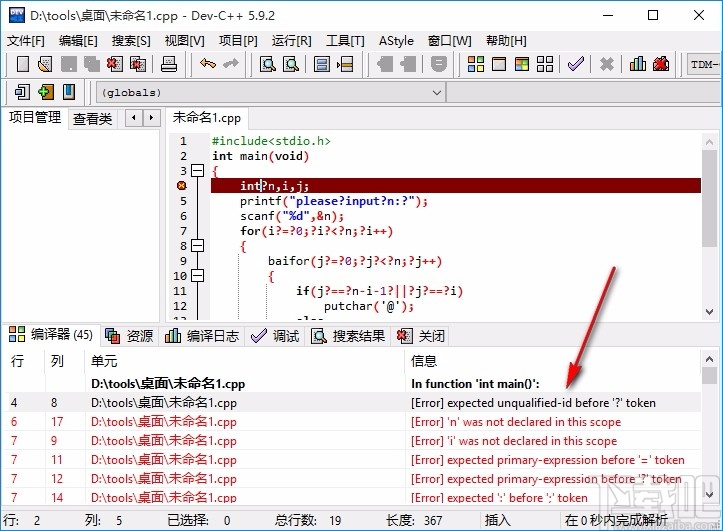This screenshot has height=531, width=723.
Task: Toggle a bookmark using green plus book icon
Action: pos(45,92)
